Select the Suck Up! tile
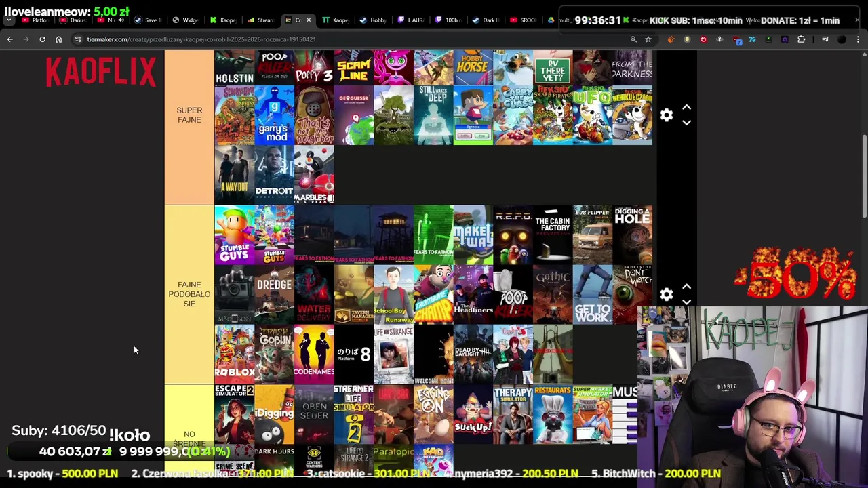Screen dimensions: 868x488 tap(473, 414)
